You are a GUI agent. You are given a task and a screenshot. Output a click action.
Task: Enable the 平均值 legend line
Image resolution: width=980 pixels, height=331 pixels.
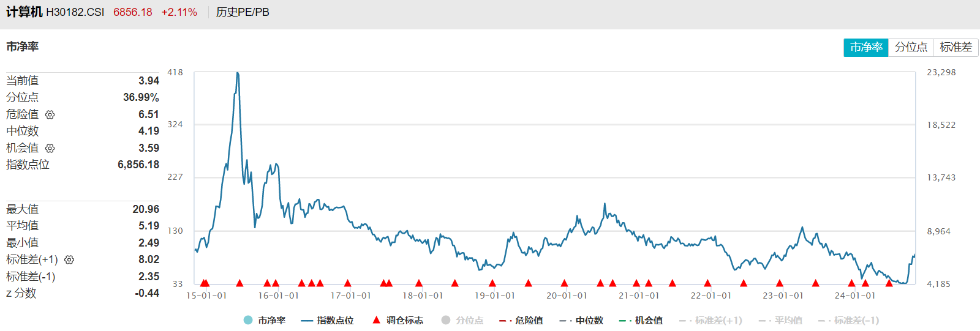[x=781, y=320]
